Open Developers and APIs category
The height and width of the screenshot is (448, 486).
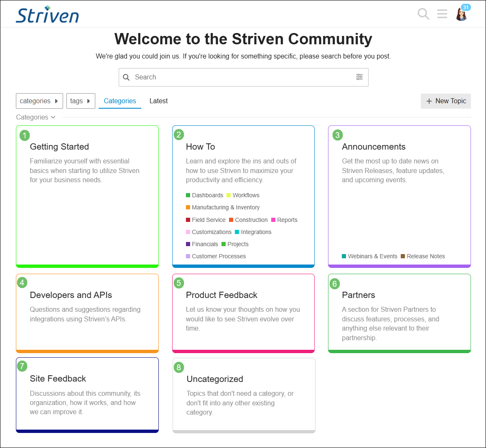pos(71,295)
